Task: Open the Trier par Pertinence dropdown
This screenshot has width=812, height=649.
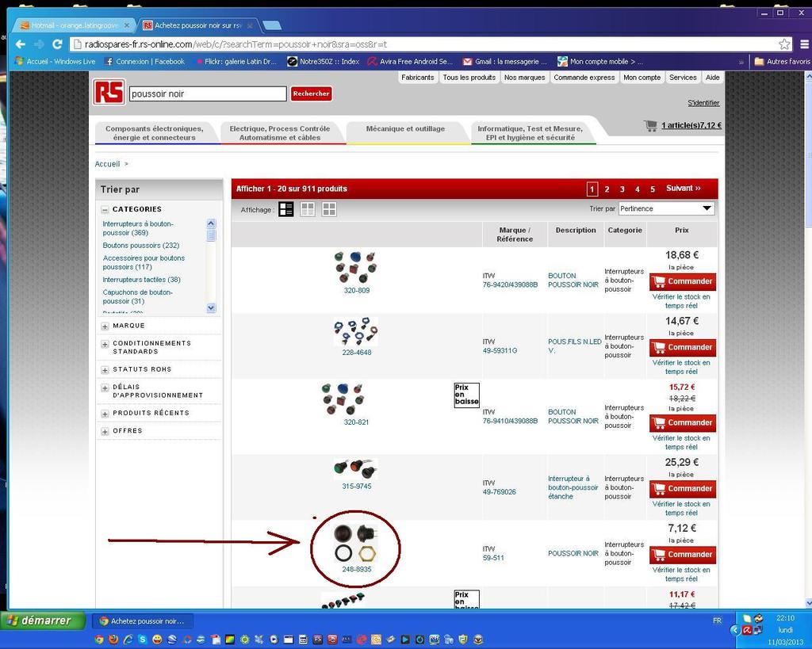Action: pos(666,208)
